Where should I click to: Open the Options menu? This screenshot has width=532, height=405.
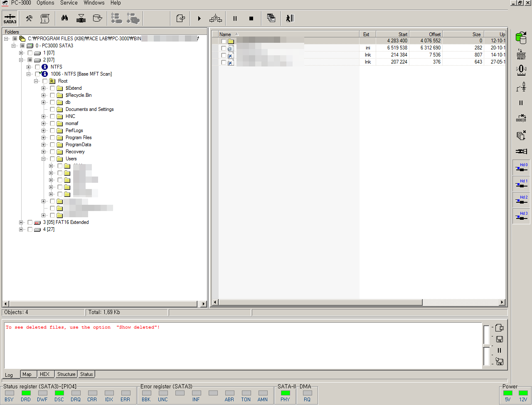(x=45, y=3)
